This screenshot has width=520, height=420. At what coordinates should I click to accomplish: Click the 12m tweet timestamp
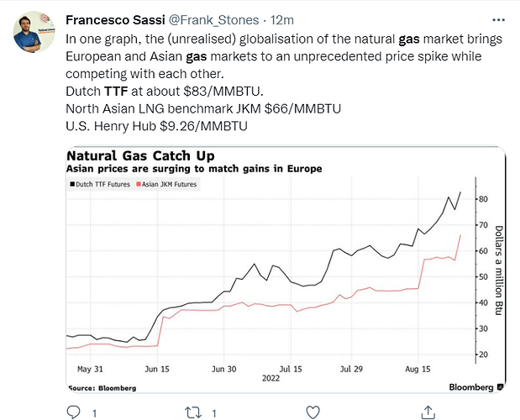tap(282, 20)
